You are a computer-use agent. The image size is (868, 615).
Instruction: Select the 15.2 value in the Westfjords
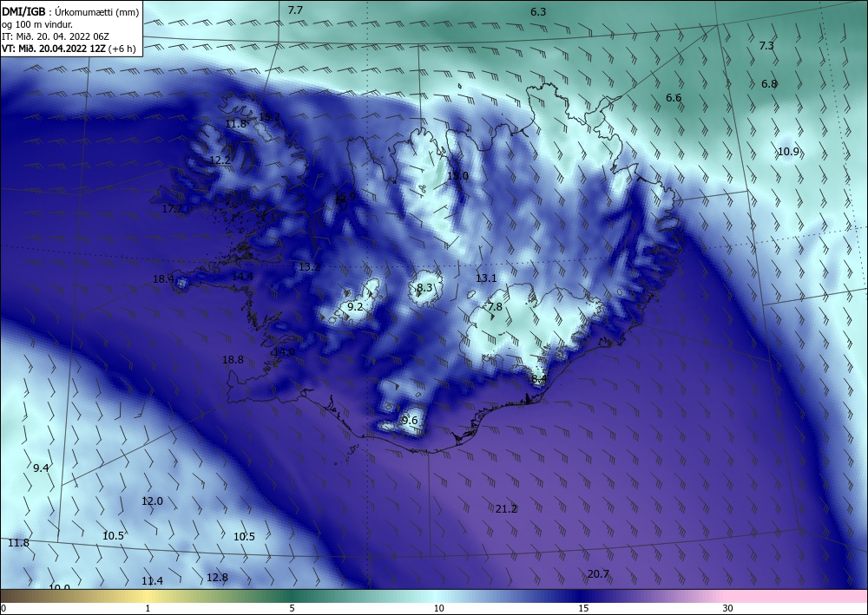(x=270, y=117)
